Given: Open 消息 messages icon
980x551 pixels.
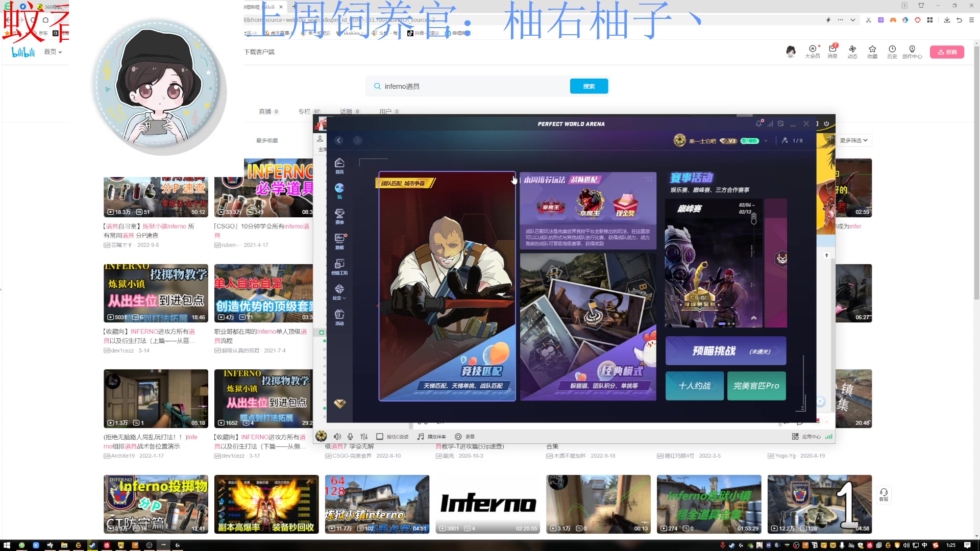Looking at the screenshot, I should tap(832, 52).
